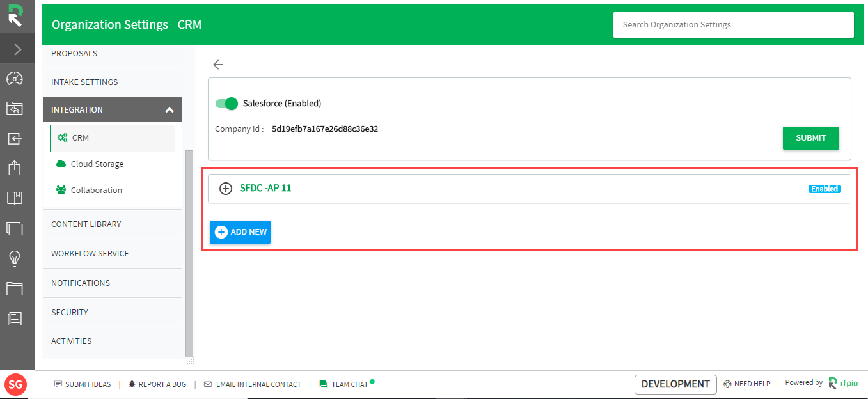The height and width of the screenshot is (399, 868).
Task: Click the Collaboration people icon
Action: [61, 190]
